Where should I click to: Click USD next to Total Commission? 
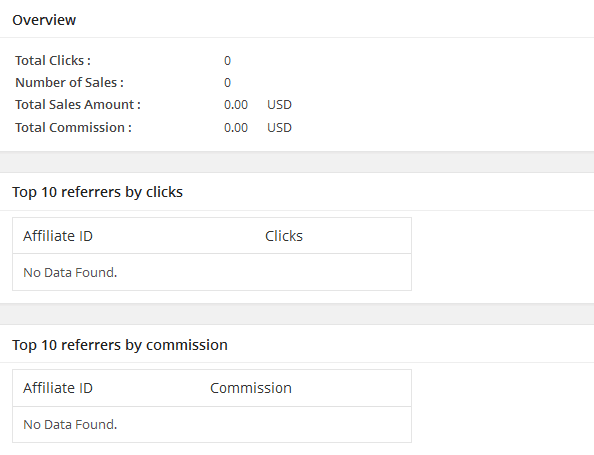tap(279, 128)
